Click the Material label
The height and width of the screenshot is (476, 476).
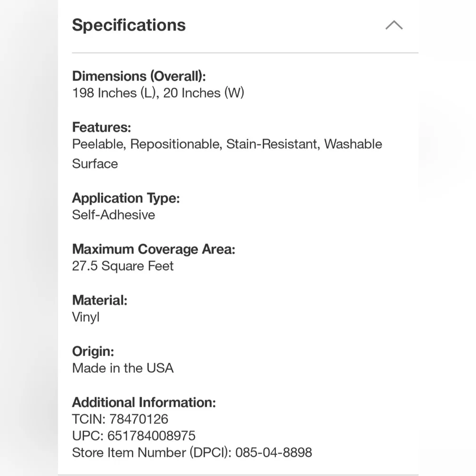tap(99, 300)
